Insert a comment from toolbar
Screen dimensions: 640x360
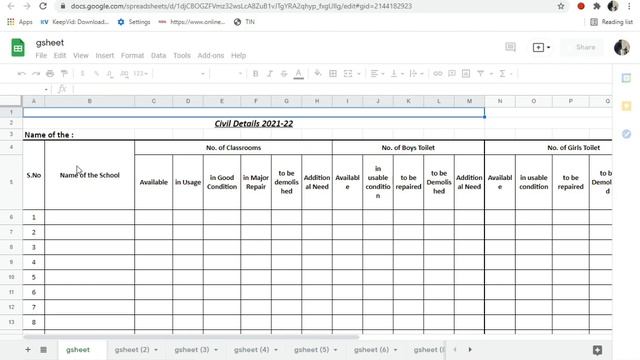451,73
